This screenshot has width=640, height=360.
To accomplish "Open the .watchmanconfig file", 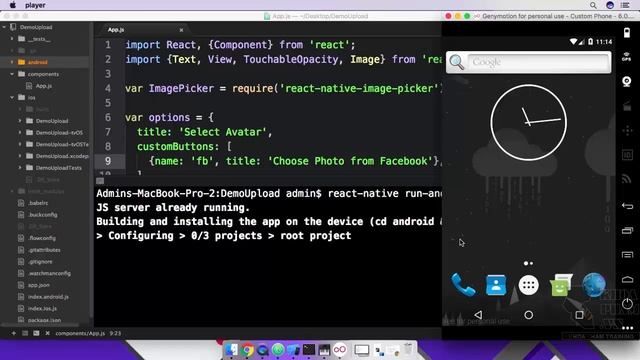I will click(49, 273).
